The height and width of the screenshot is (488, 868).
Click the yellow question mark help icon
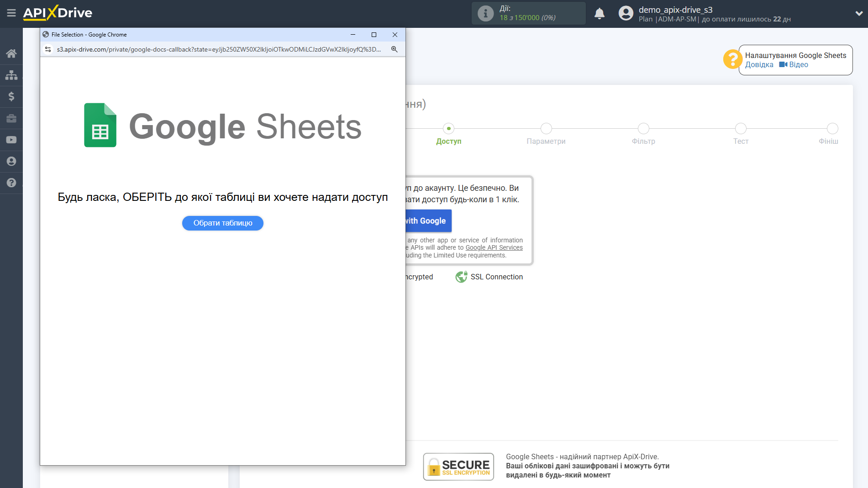(732, 59)
